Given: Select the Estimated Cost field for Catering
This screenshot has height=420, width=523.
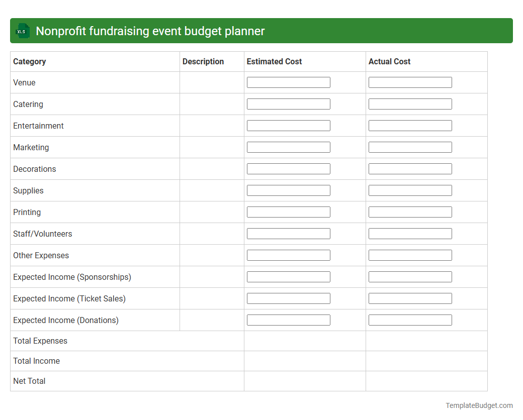Looking at the screenshot, I should [x=288, y=103].
